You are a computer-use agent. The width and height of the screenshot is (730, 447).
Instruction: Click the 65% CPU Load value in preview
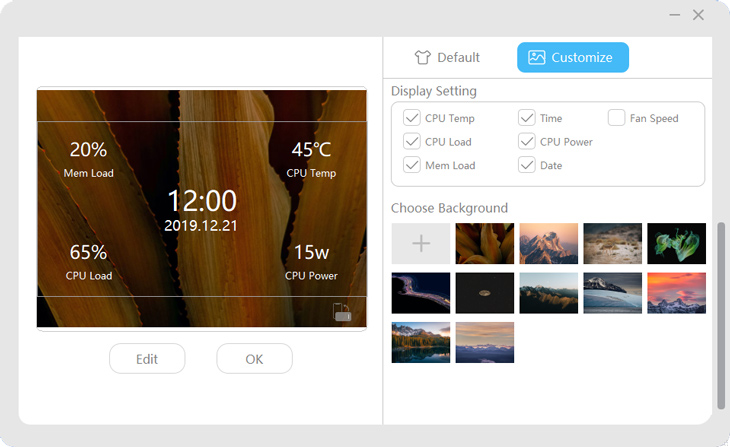88,252
